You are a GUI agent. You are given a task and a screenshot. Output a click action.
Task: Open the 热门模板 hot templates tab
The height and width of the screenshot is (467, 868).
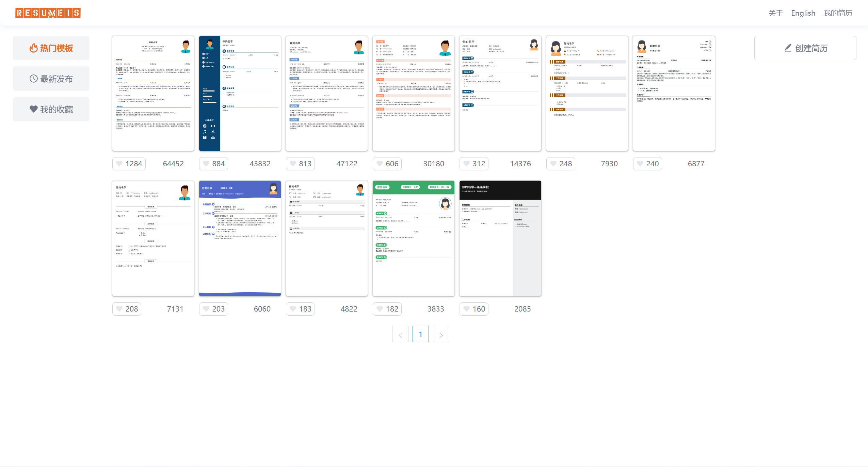click(51, 48)
